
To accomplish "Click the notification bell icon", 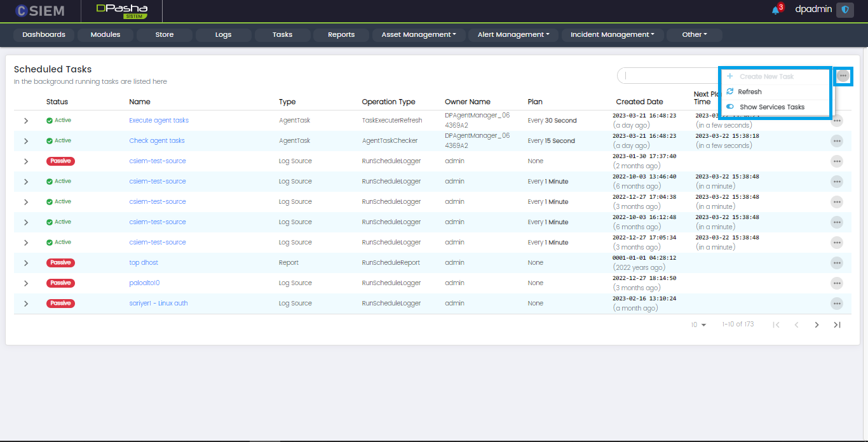I will 775,10.
